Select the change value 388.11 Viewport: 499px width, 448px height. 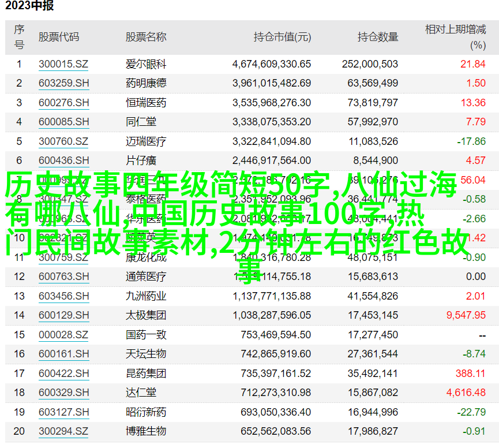point(470,374)
